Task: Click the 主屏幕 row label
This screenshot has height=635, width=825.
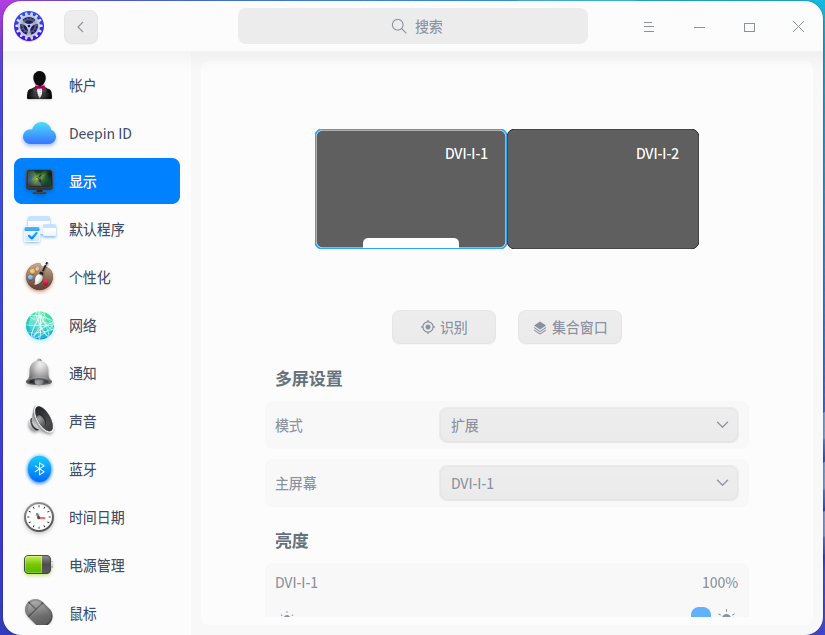Action: [296, 483]
